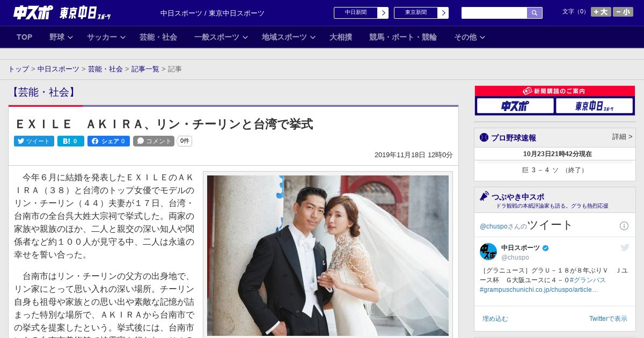
Task: Go to TOP in navigation bar
Action: coord(25,37)
